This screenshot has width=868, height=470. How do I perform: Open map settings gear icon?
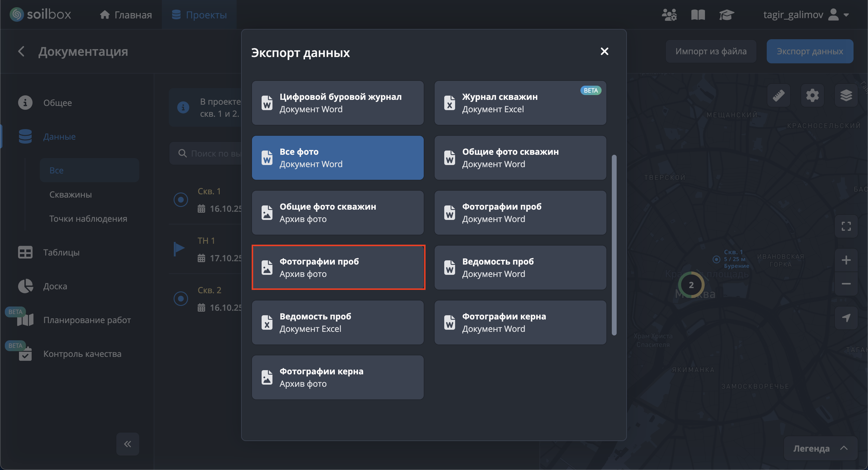coord(812,96)
